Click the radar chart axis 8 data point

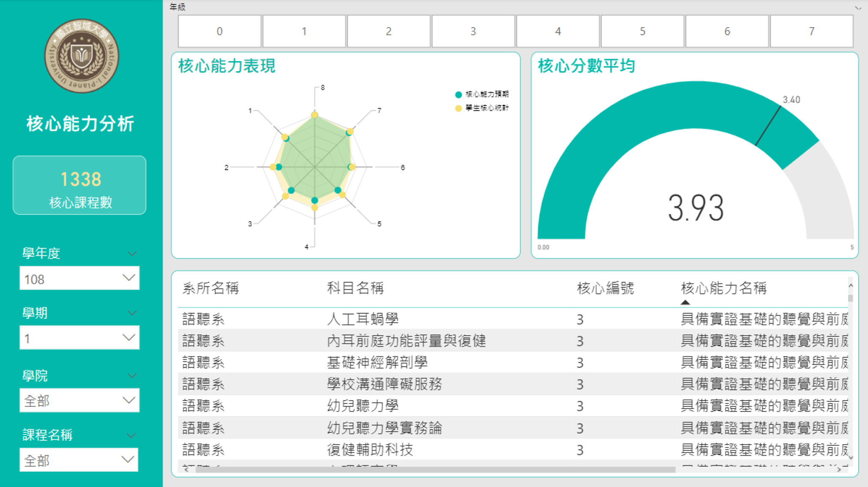pyautogui.click(x=315, y=115)
